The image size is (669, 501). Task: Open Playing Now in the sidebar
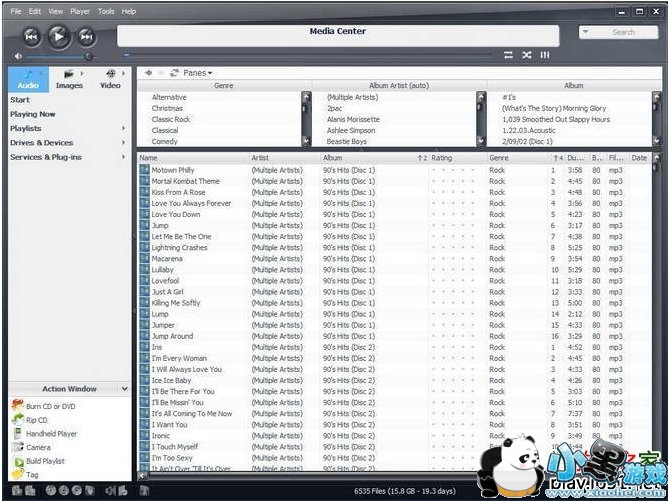33,114
